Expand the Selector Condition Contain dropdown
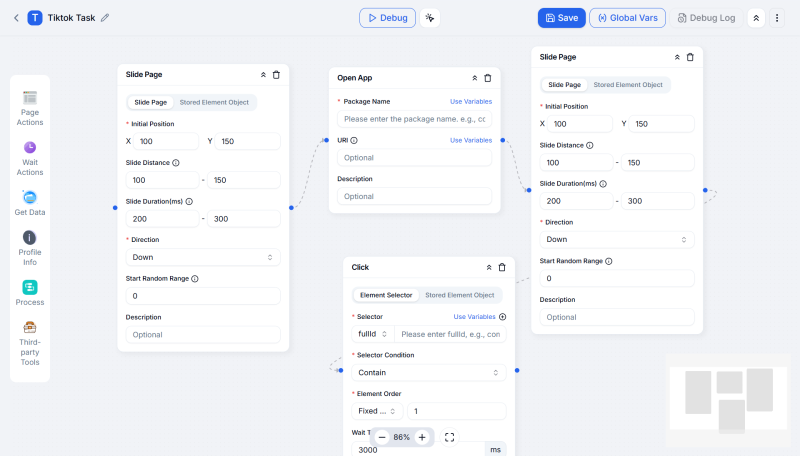The height and width of the screenshot is (456, 800). pos(428,372)
